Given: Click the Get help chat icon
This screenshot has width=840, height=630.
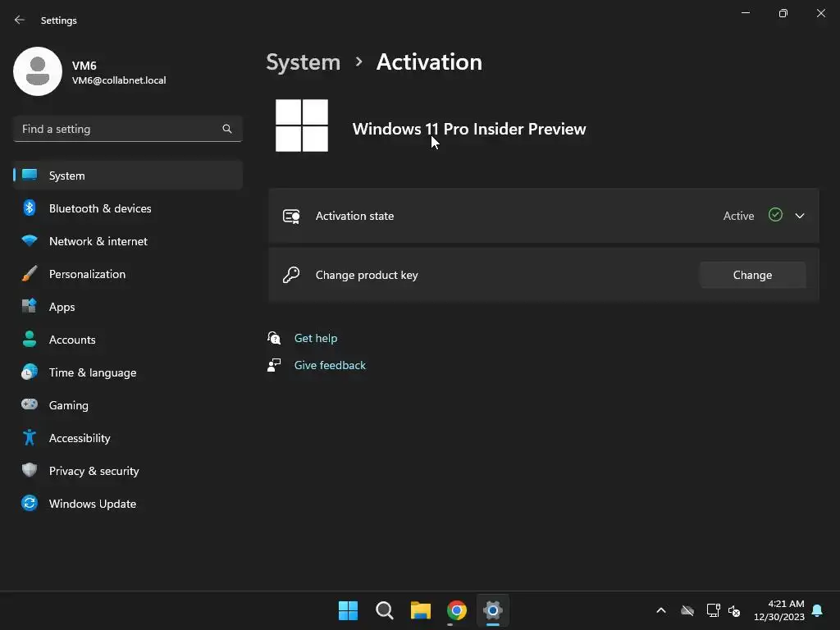Looking at the screenshot, I should click(x=274, y=337).
